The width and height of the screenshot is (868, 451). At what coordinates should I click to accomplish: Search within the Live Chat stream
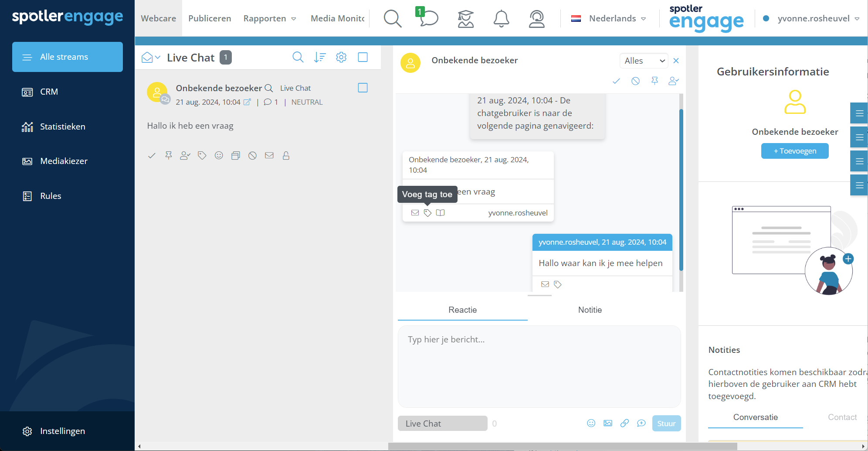[x=298, y=57]
